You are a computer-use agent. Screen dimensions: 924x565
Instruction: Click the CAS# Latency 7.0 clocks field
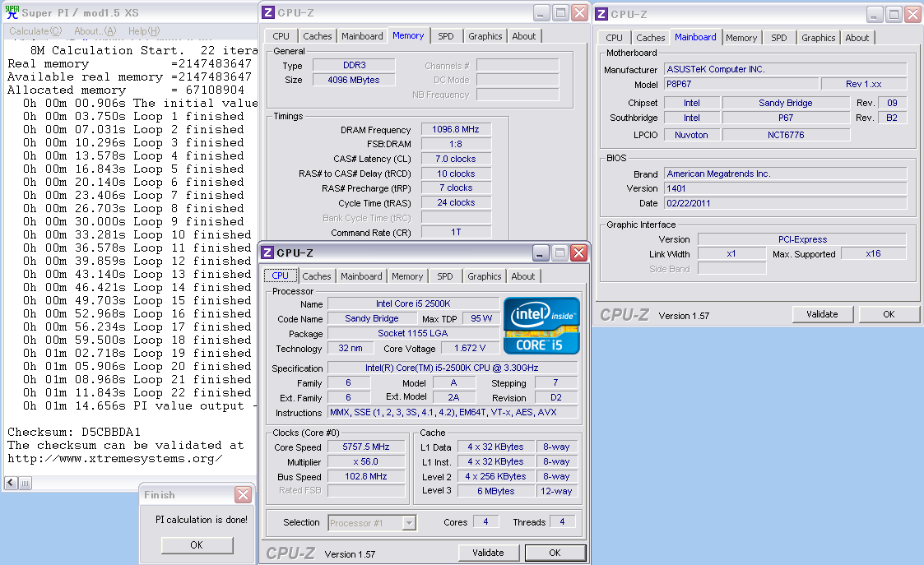456,159
